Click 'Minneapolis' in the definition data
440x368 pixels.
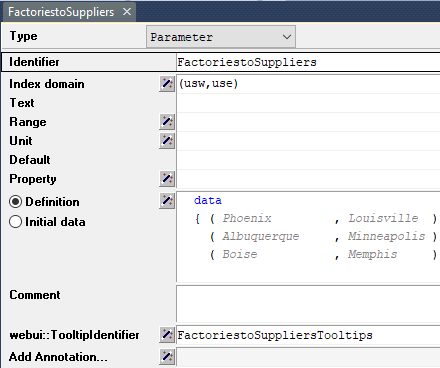387,236
